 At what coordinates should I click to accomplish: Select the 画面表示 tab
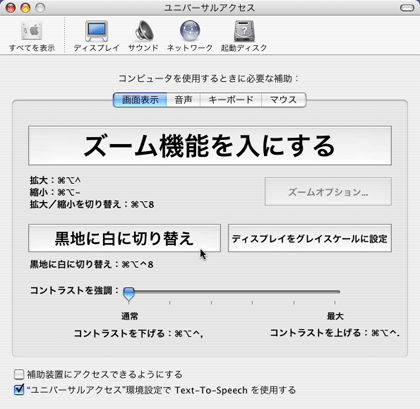[140, 100]
